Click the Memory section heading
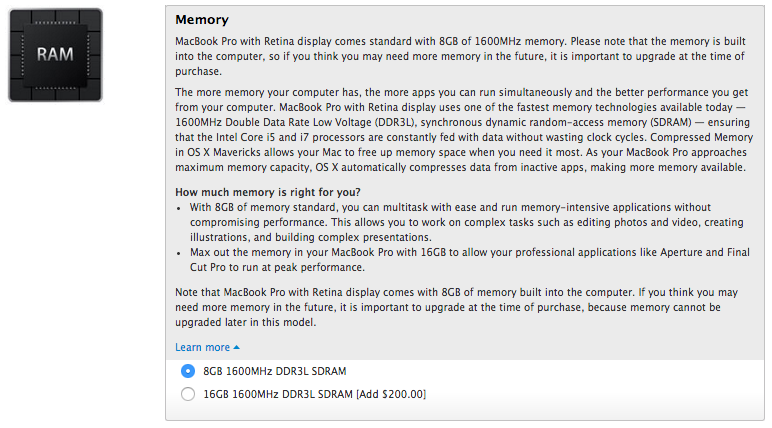The image size is (772, 428). [x=201, y=19]
